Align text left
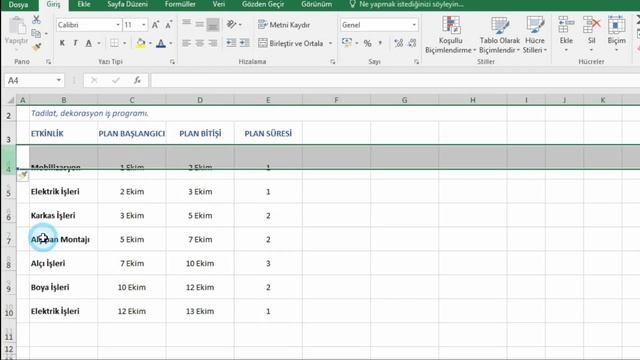The image size is (640, 360). point(187,43)
